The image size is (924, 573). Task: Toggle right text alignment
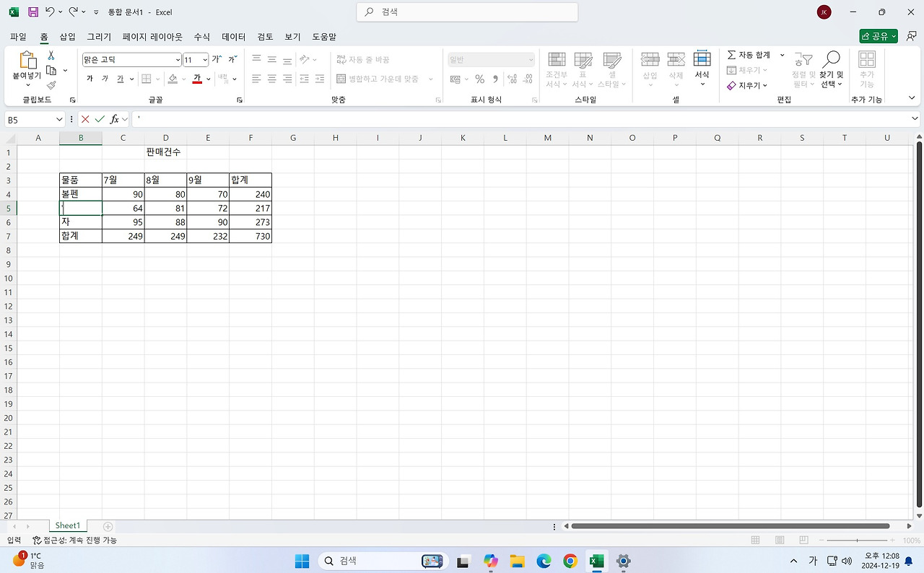click(287, 79)
